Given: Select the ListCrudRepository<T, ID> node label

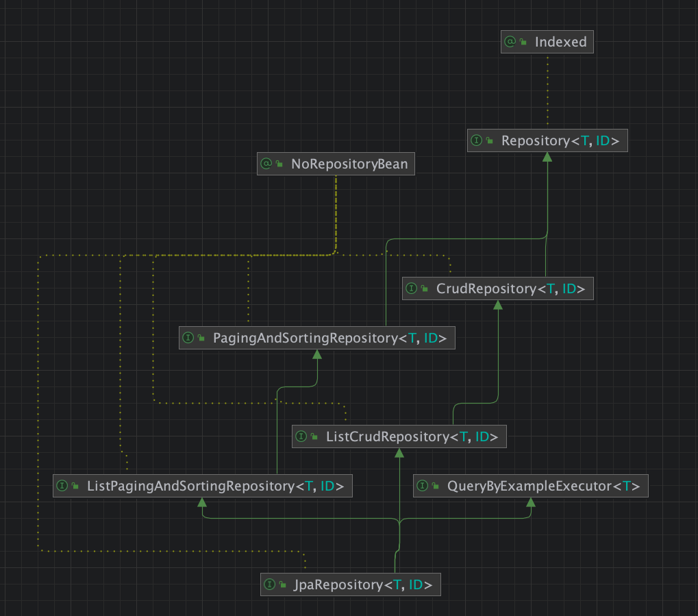Looking at the screenshot, I should 412,437.
